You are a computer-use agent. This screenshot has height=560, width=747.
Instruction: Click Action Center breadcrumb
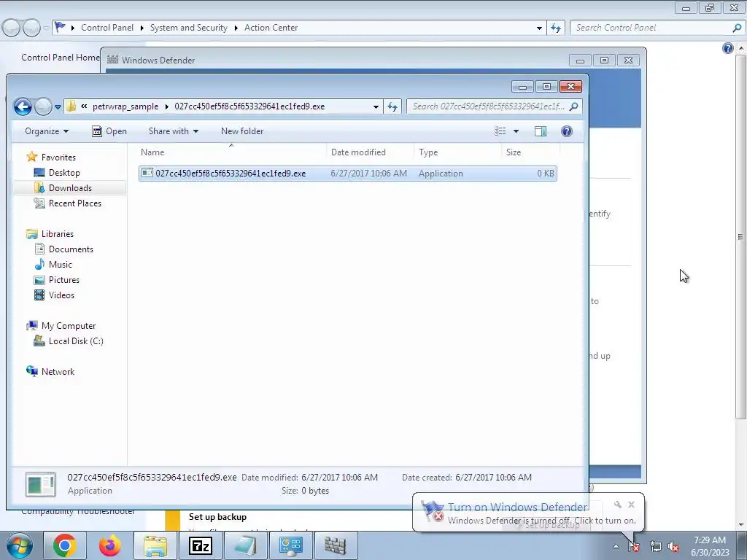pos(271,28)
